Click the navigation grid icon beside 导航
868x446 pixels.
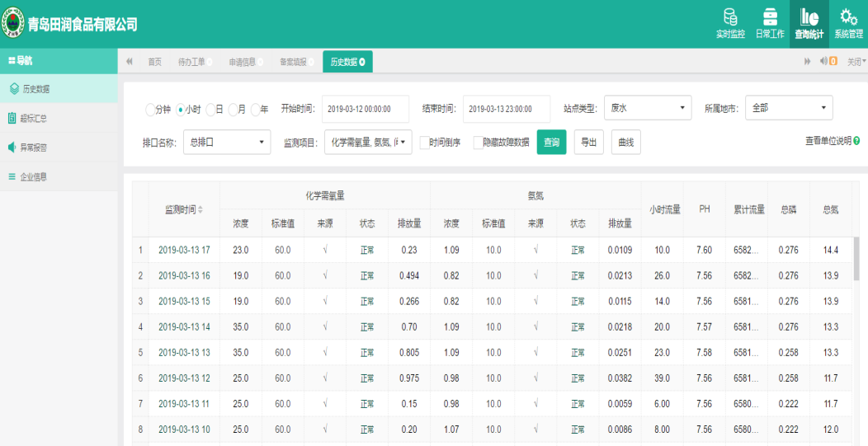tap(12, 61)
